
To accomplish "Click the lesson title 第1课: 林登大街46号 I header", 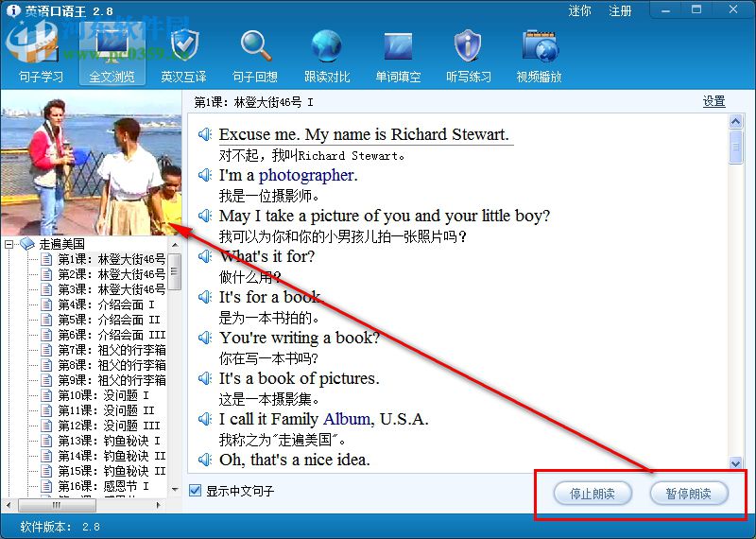I will point(253,102).
